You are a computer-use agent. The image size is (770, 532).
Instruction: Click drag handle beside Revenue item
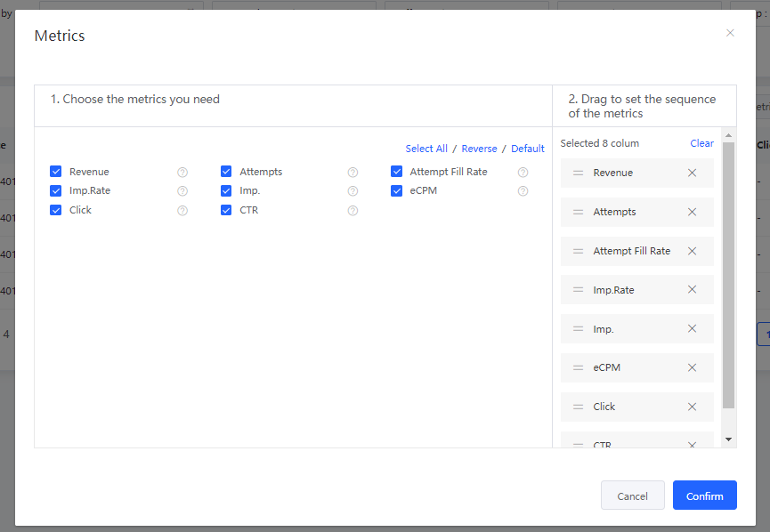[578, 173]
